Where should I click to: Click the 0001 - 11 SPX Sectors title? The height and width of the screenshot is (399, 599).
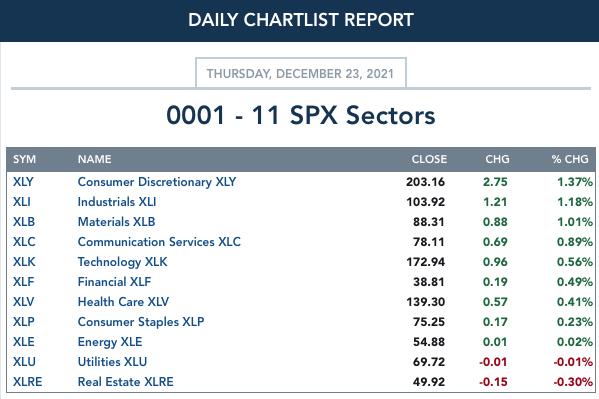click(x=301, y=115)
